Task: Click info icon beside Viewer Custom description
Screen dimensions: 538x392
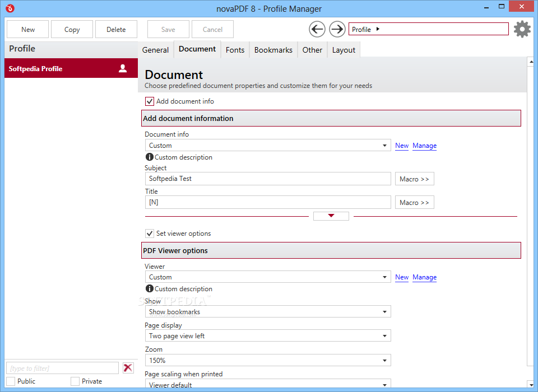Action: [x=149, y=289]
